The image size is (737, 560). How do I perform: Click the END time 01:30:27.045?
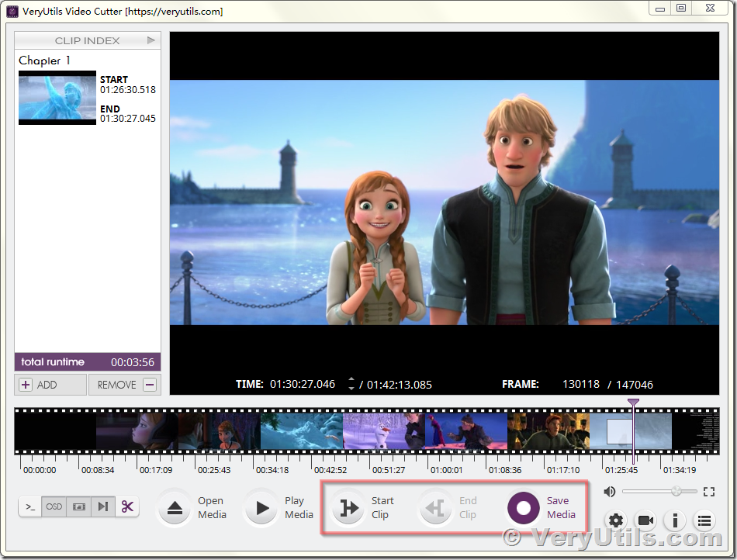pos(128,119)
